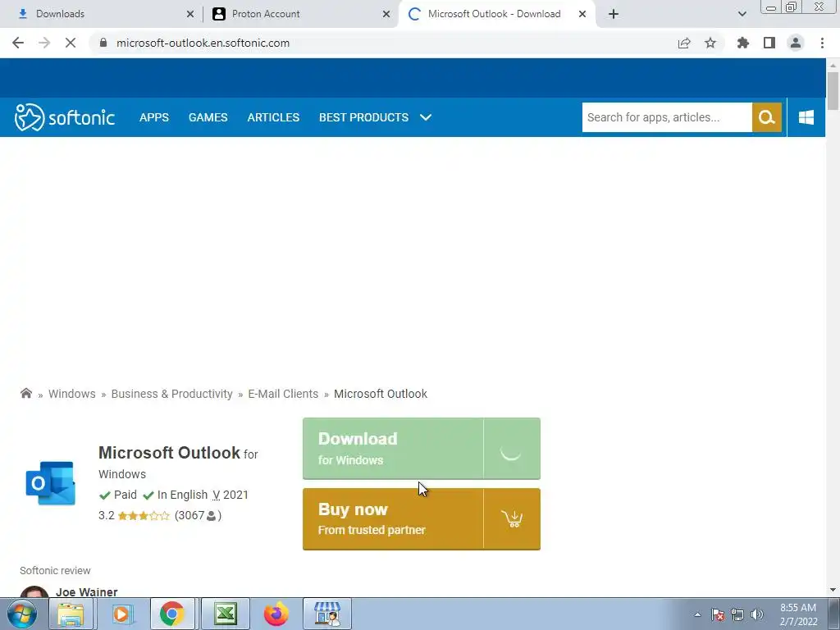View site information lock icon
Screen dimensions: 840x630
pos(103,43)
